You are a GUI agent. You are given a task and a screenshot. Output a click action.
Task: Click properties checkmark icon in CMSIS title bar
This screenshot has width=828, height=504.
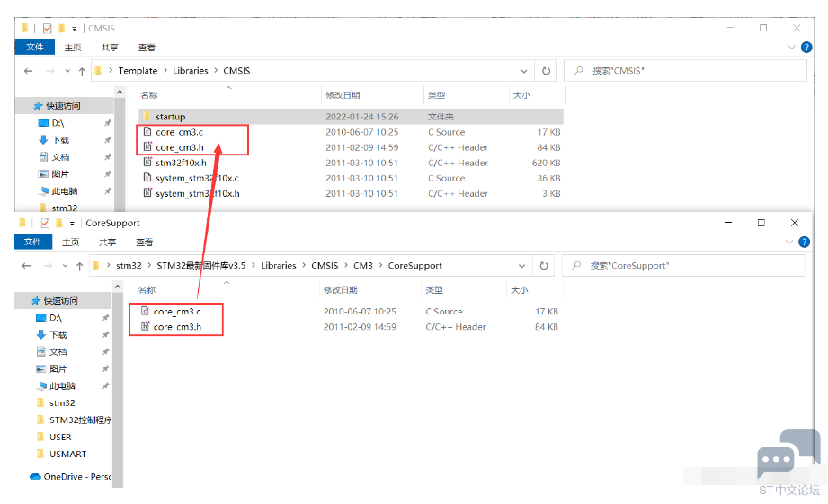coord(48,28)
